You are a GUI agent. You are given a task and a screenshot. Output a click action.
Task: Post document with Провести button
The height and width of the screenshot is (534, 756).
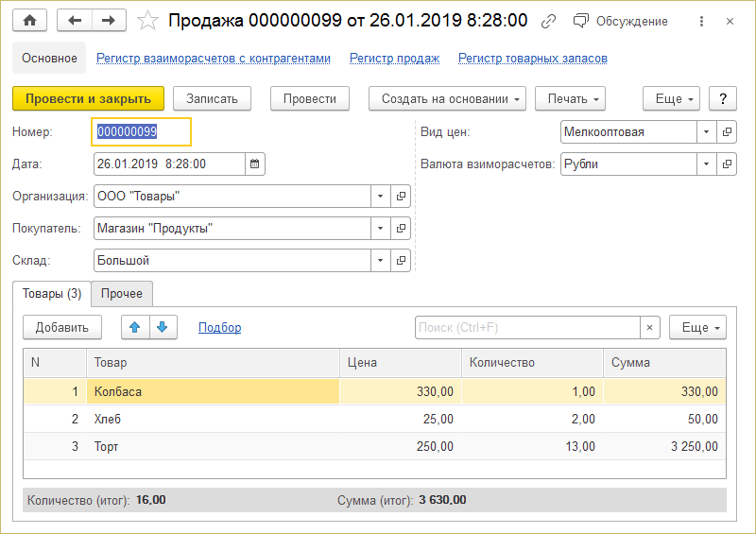[x=310, y=99]
